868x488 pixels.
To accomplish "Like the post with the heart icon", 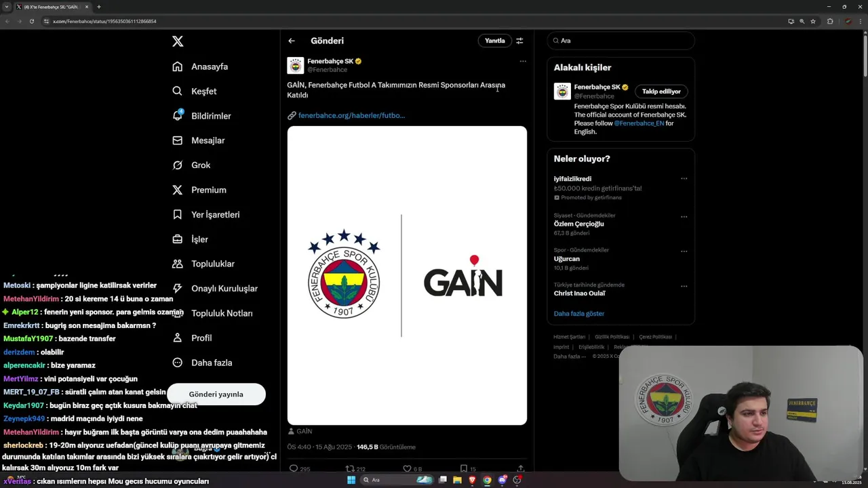I will point(407,468).
